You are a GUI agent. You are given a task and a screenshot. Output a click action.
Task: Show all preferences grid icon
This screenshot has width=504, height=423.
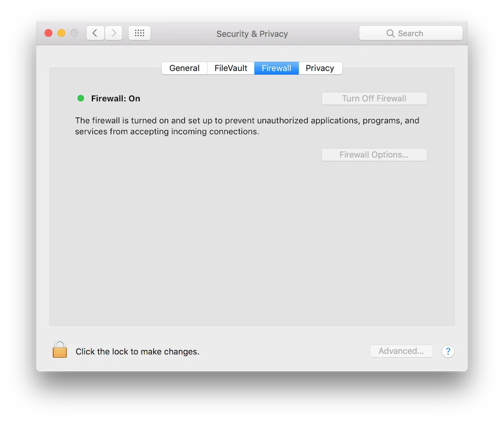[140, 33]
